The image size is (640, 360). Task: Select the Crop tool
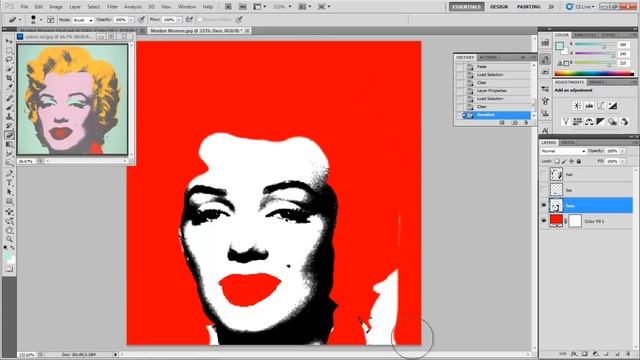pyautogui.click(x=9, y=78)
